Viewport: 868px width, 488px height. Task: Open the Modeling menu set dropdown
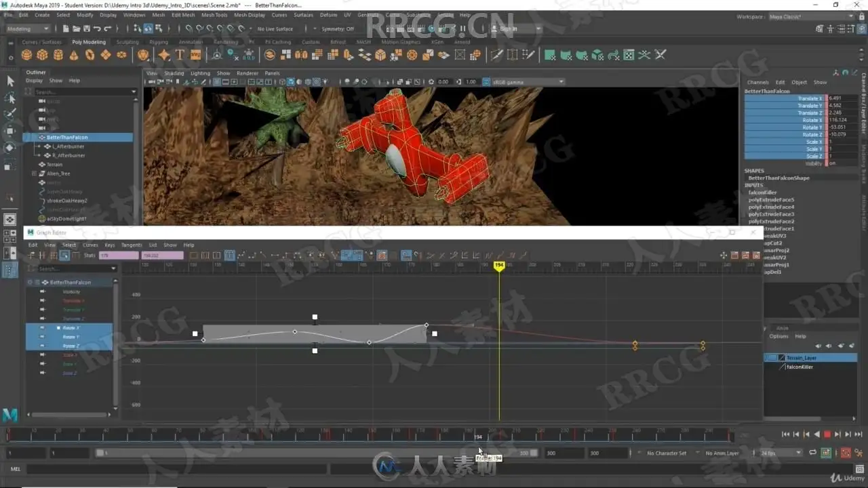click(x=28, y=28)
